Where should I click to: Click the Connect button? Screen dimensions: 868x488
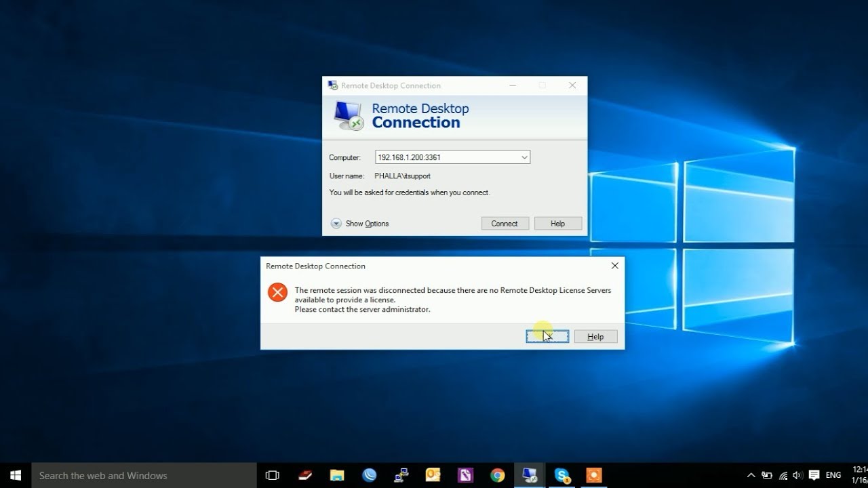(x=505, y=224)
